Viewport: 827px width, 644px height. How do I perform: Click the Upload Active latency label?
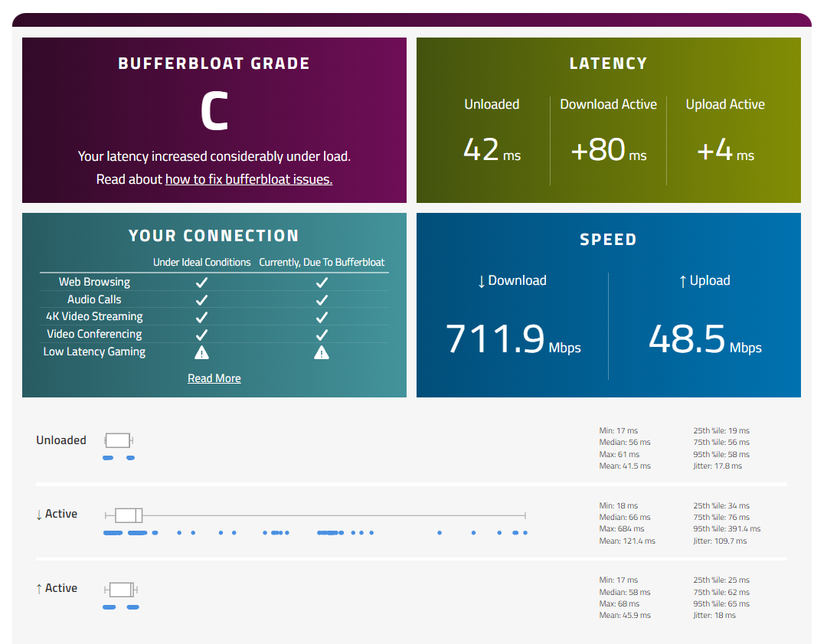725,104
